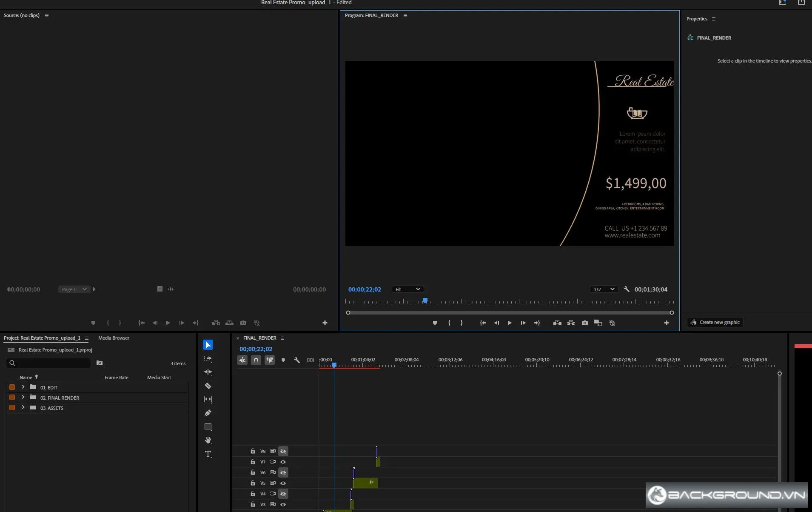
Task: Toggle V5 sync lock
Action: [273, 483]
